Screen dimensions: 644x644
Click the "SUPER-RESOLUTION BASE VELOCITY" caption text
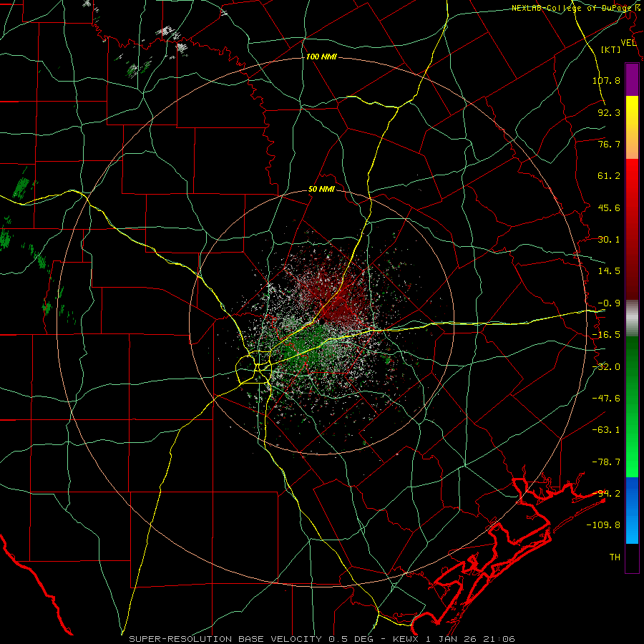point(225,639)
